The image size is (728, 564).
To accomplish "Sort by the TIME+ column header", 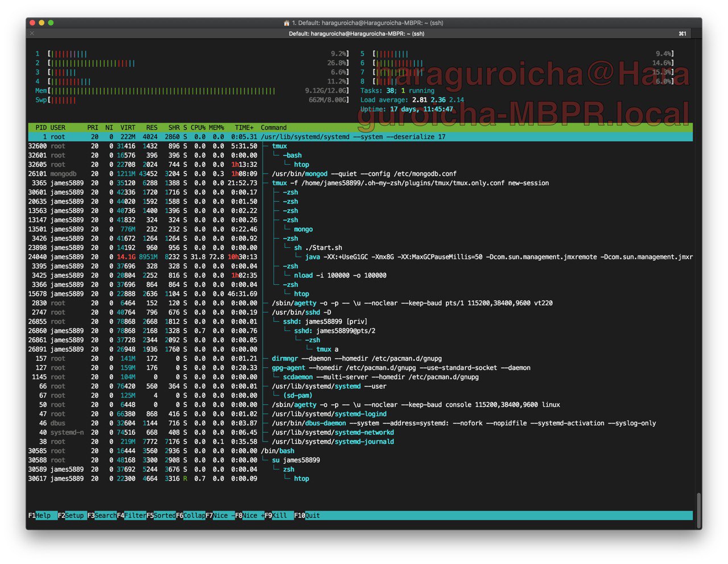I will pyautogui.click(x=245, y=127).
